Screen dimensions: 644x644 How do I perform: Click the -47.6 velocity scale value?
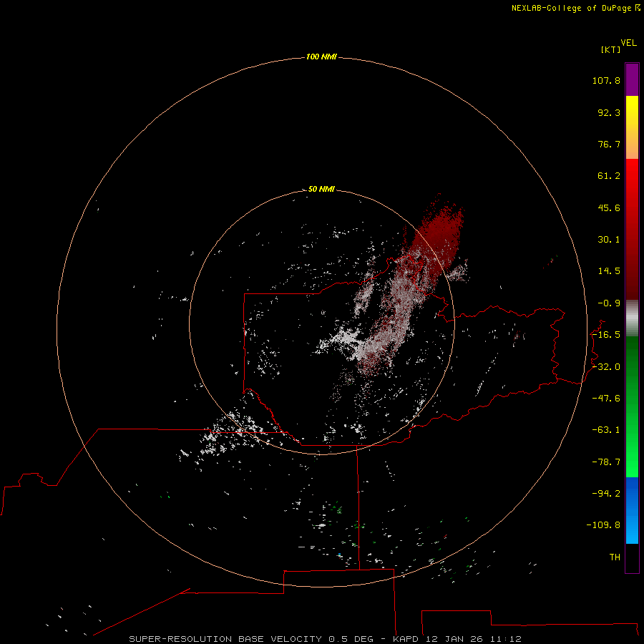click(606, 399)
